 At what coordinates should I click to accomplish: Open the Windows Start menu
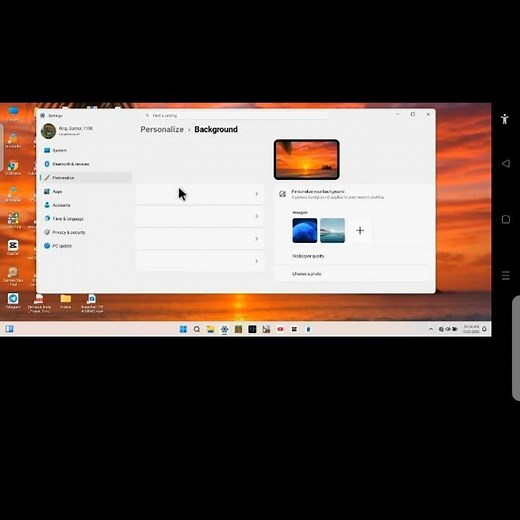pyautogui.click(x=183, y=329)
